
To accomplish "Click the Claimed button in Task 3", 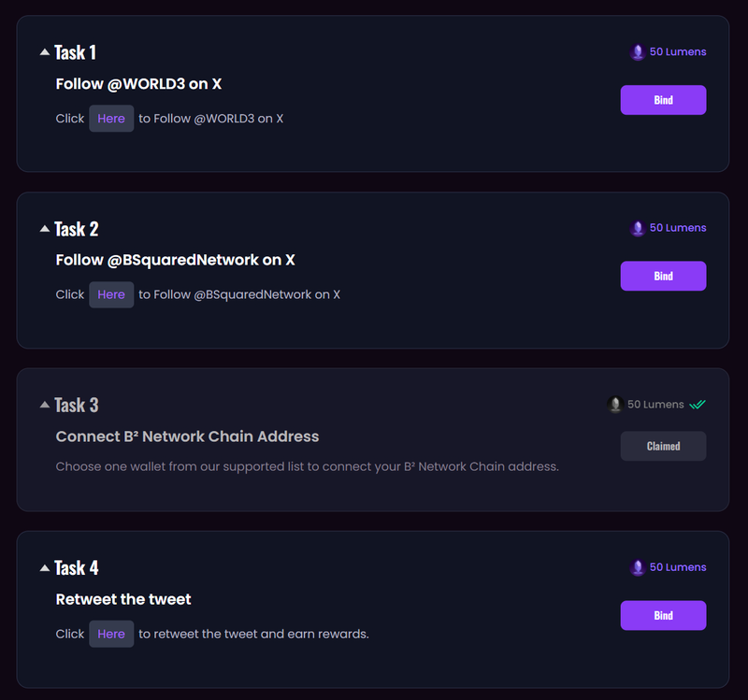I will pos(663,446).
